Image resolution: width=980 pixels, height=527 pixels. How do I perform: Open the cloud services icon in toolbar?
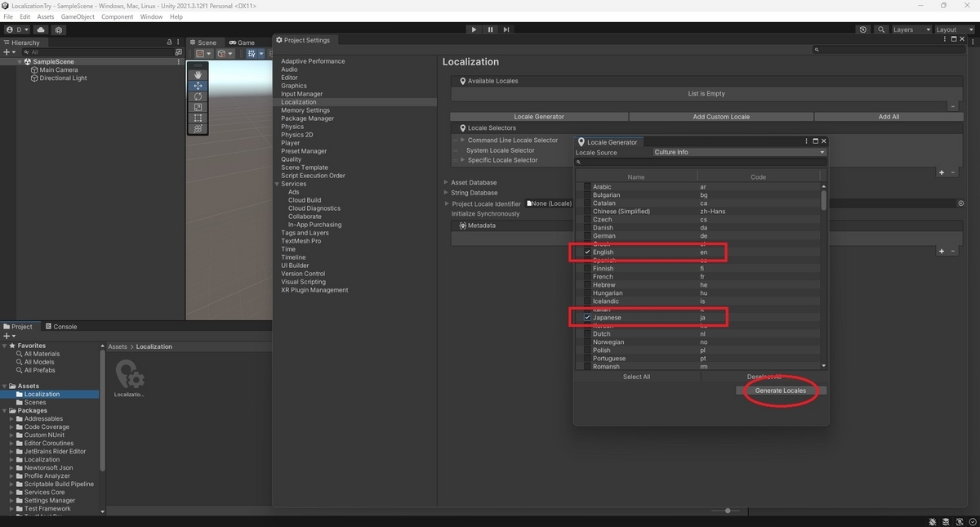[x=41, y=29]
